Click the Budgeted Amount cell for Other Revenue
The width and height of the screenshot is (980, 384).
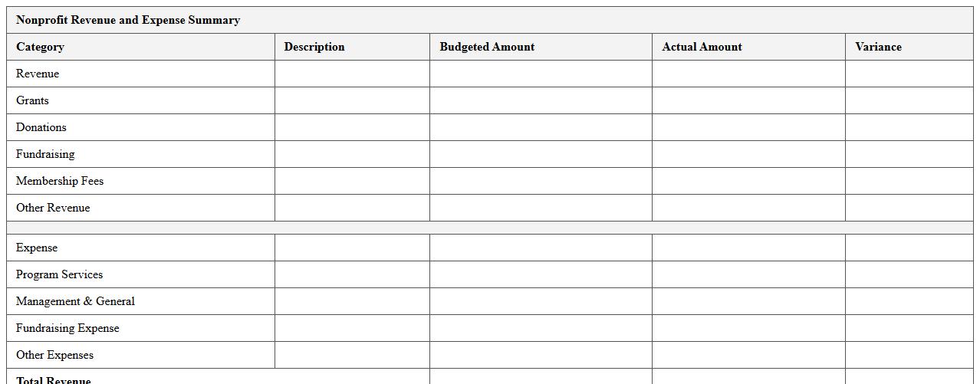pyautogui.click(x=541, y=208)
